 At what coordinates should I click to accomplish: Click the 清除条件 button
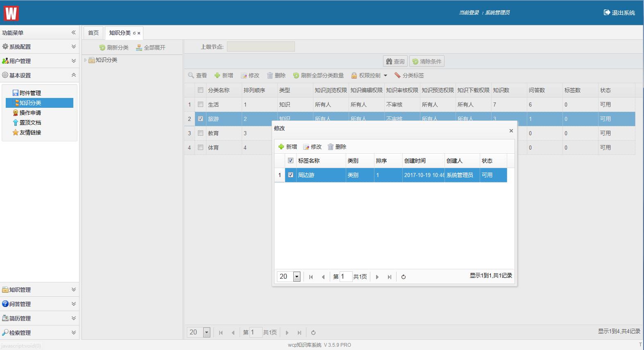pyautogui.click(x=426, y=61)
